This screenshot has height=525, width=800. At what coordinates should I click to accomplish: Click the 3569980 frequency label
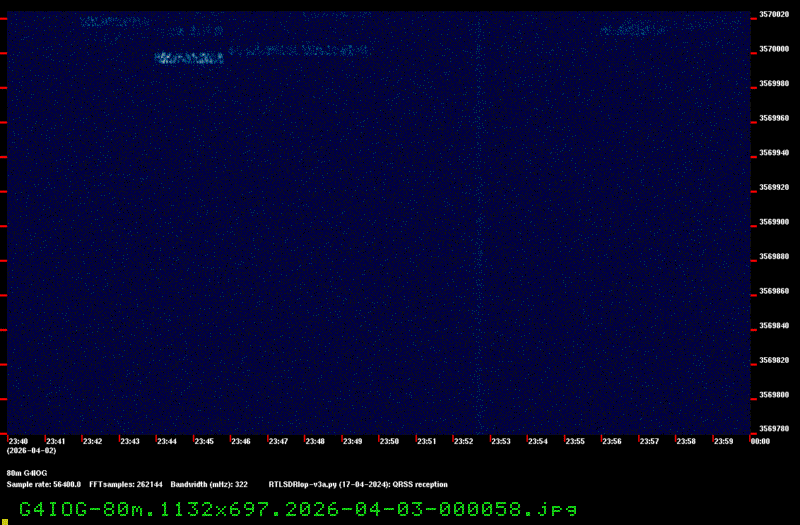coord(774,83)
